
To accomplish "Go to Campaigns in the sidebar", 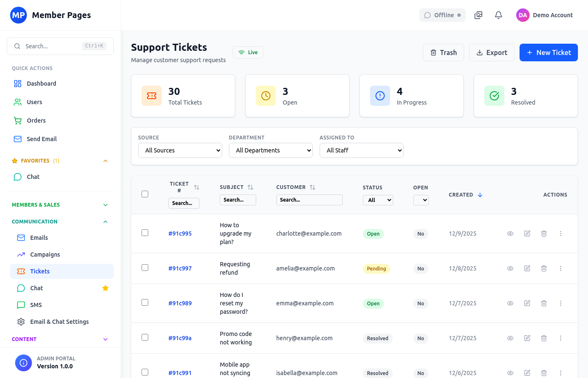I will click(45, 255).
